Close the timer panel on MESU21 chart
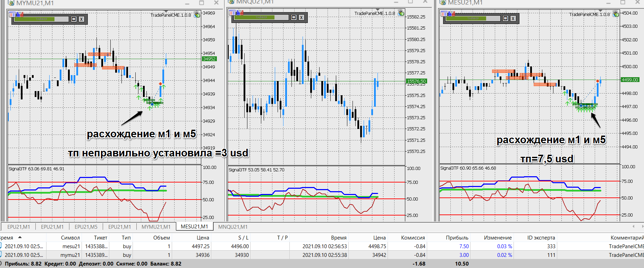This screenshot has width=644, height=268. 513,18
